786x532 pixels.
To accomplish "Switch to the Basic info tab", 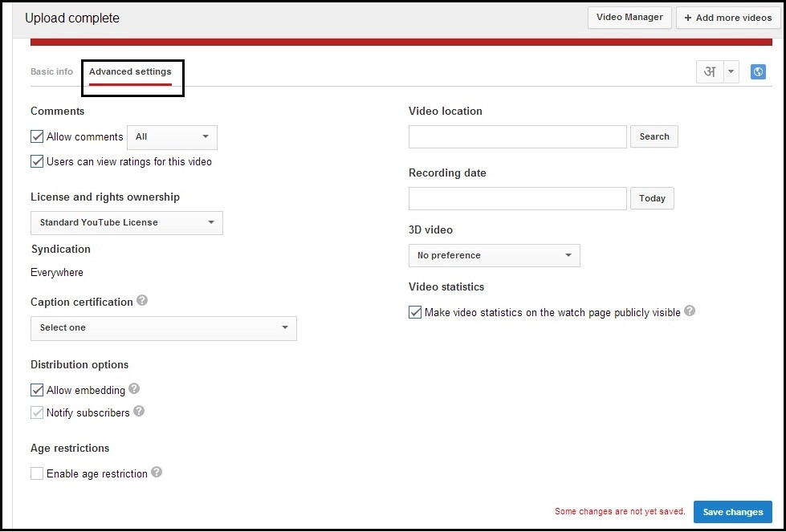I will (x=51, y=71).
